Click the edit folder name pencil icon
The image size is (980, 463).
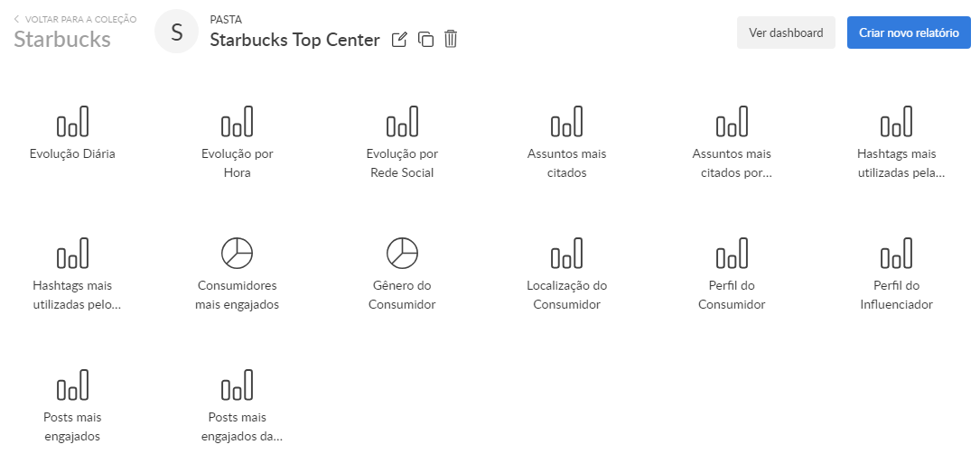(x=399, y=40)
